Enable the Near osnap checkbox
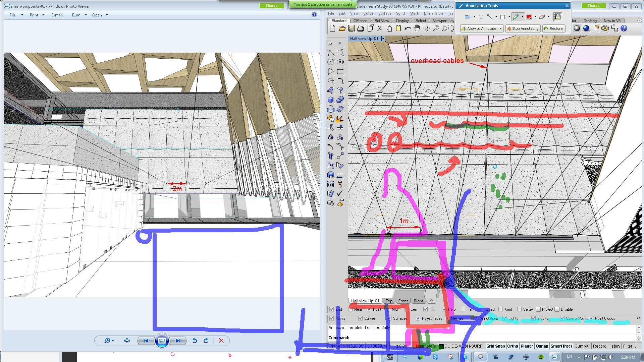Viewport: 644px width, 362px height. point(351,309)
